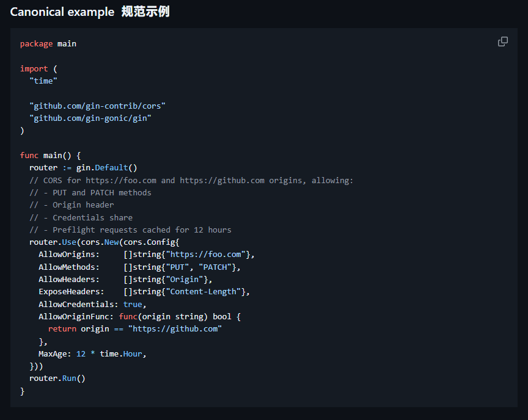Viewport: 528px width, 420px height.
Task: Click the AllowOriginFunc field name
Action: (x=76, y=316)
